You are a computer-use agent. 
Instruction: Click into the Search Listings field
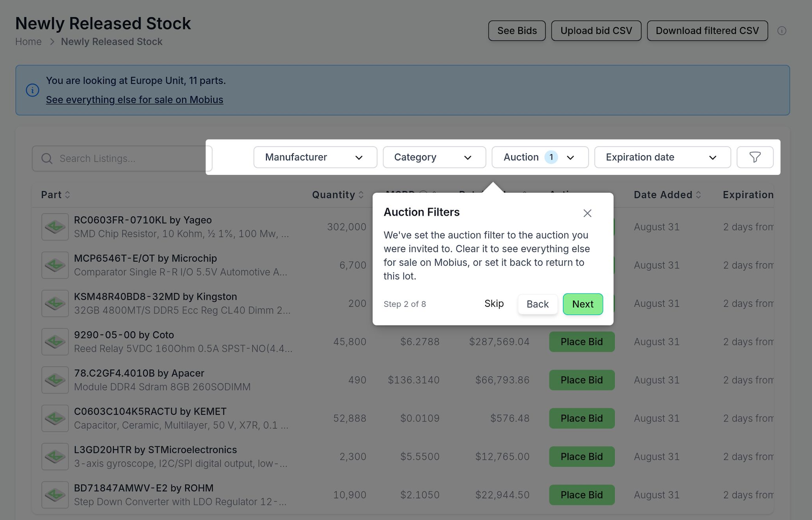coord(122,159)
